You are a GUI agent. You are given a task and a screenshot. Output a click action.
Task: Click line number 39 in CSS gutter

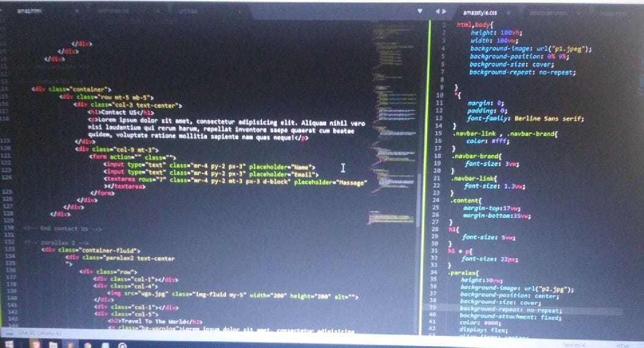point(432,307)
